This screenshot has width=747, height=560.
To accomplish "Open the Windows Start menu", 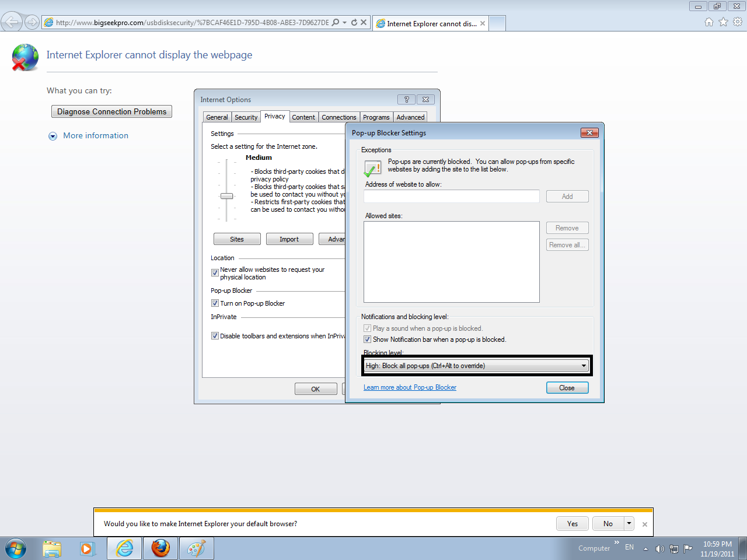I will pyautogui.click(x=16, y=549).
